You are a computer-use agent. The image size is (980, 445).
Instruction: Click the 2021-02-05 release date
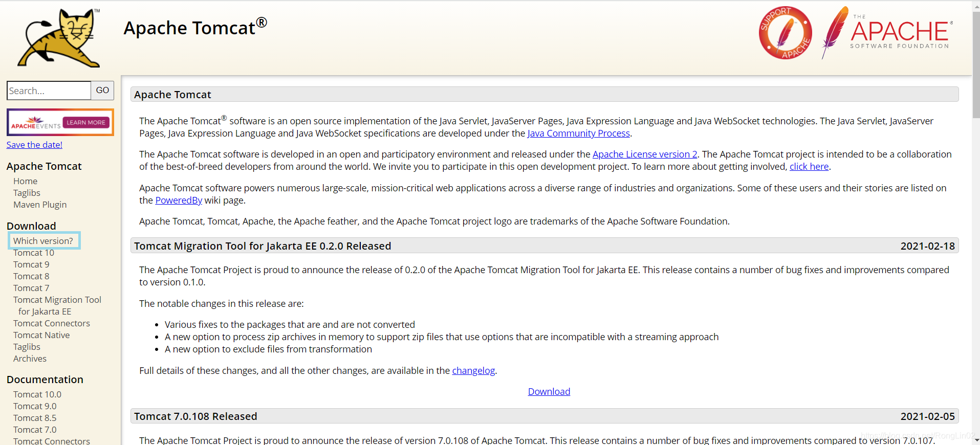(x=927, y=416)
